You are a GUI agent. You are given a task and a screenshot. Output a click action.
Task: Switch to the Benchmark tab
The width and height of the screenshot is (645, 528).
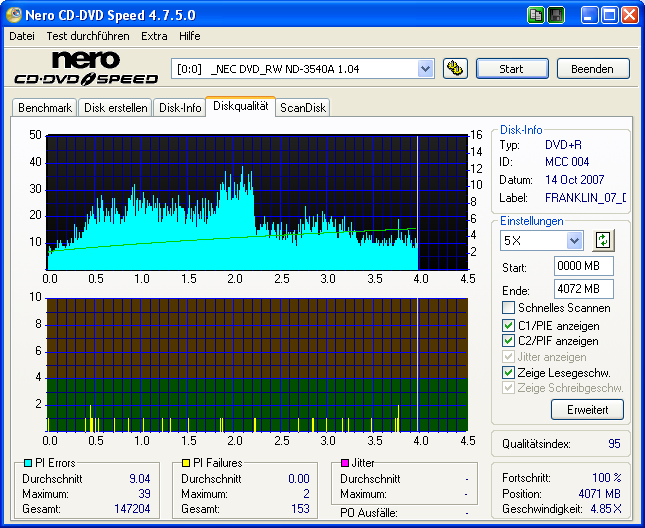coord(45,107)
